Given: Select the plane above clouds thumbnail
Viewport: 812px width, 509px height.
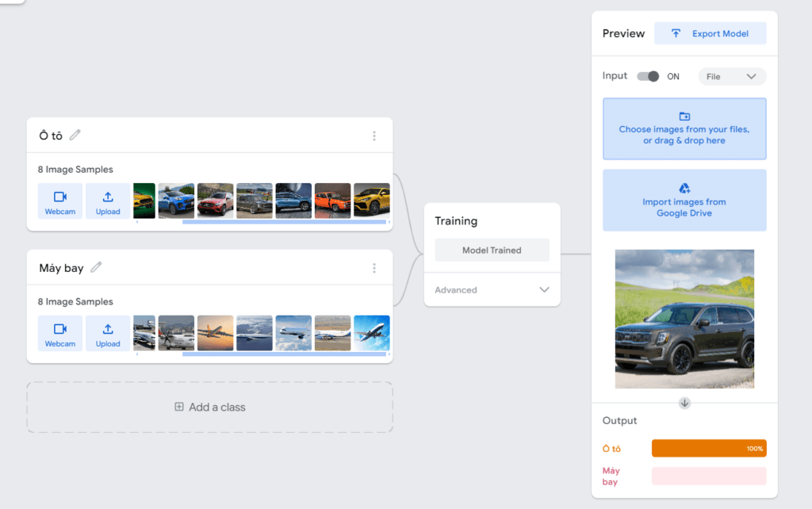Looking at the screenshot, I should click(255, 333).
